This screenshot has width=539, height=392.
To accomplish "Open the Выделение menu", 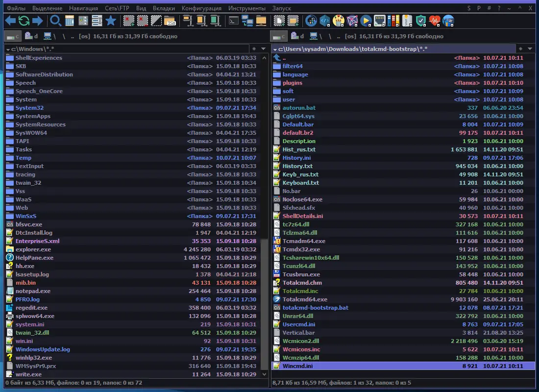I will (48, 8).
